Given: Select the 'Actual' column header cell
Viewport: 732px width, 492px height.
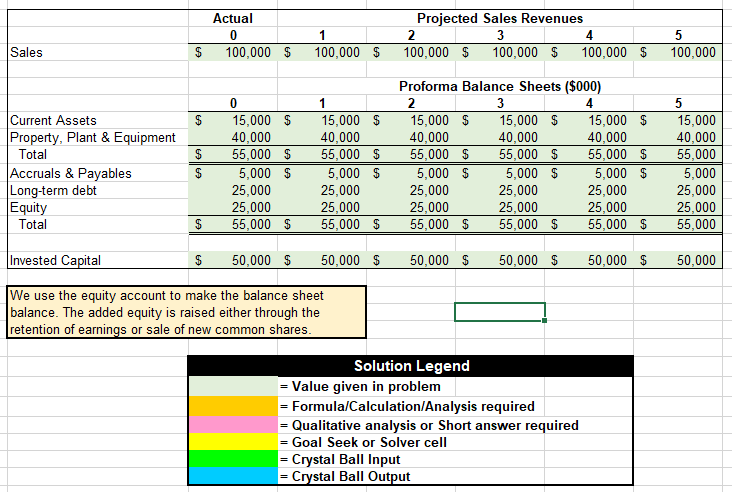Looking at the screenshot, I should [x=233, y=18].
